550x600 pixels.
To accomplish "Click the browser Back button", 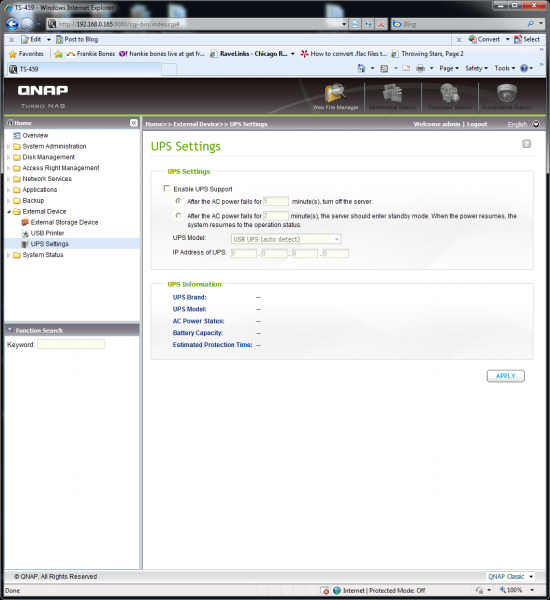I will 12,24.
